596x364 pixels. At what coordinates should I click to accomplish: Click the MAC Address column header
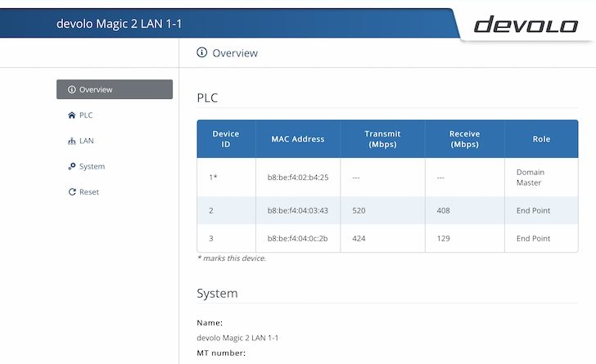[297, 139]
